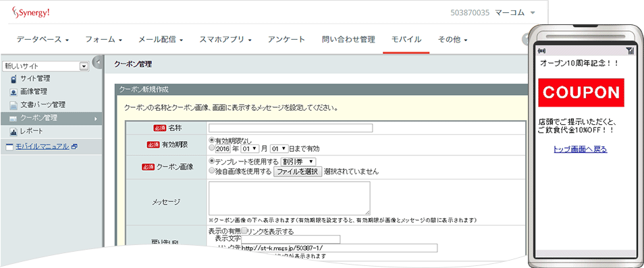The height and width of the screenshot is (268, 644).
Task: Select the date-limited 日まで有効 radio button
Action: [212, 148]
